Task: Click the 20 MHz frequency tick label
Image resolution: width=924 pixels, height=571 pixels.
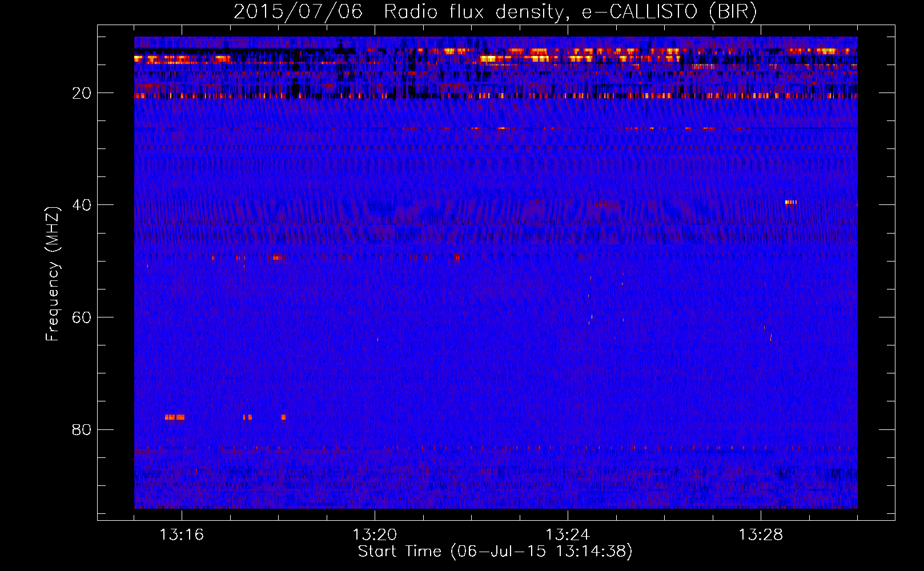Action: (x=82, y=93)
